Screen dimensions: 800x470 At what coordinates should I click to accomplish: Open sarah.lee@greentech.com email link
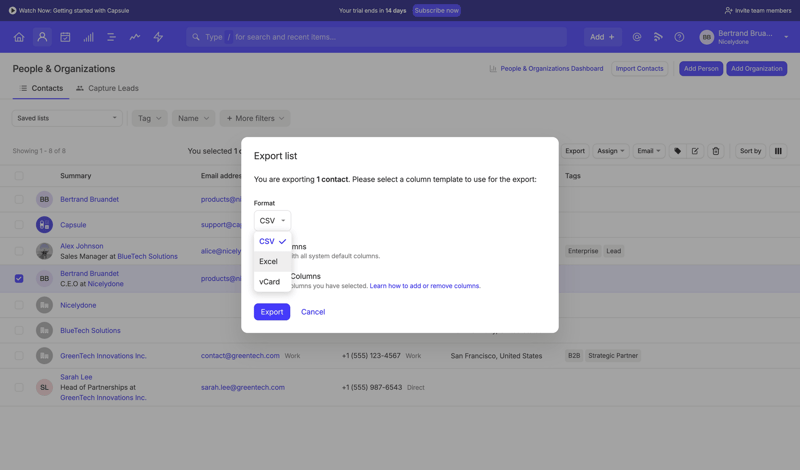243,387
